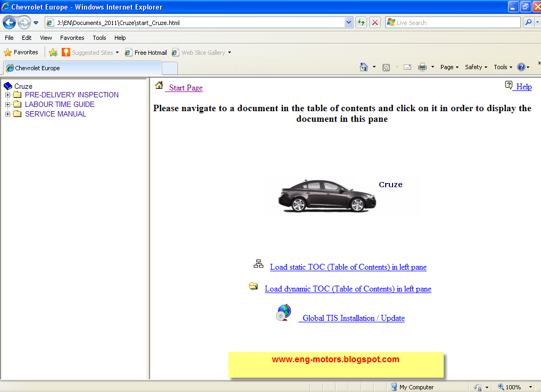Click the search magnifier button

pos(528,23)
